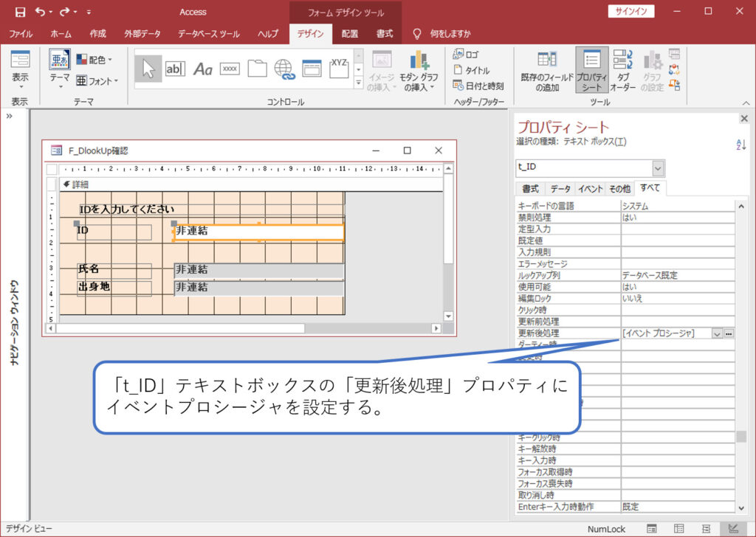The image size is (756, 537).
Task: Select the command button (xxxx) control tool
Action: pos(230,69)
